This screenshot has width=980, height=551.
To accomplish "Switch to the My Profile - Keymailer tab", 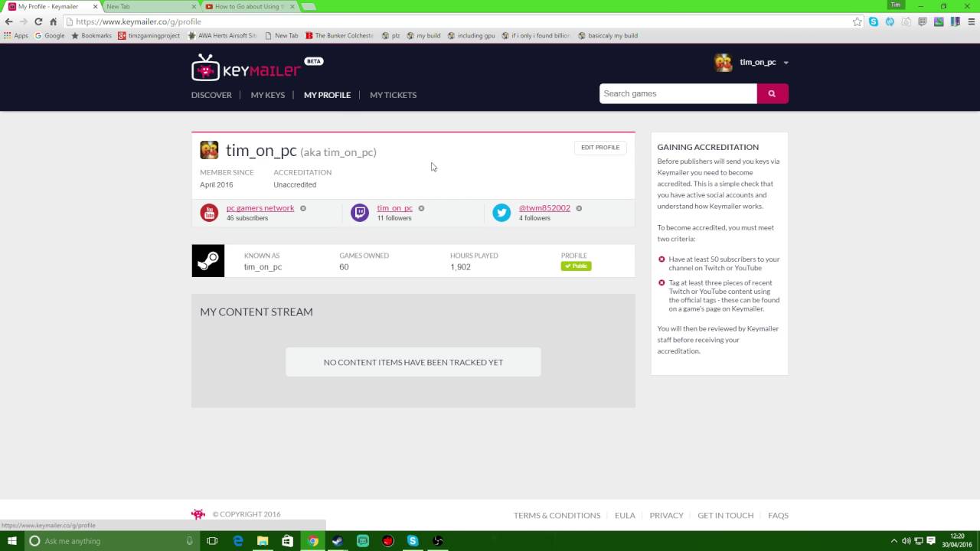I will [51, 6].
